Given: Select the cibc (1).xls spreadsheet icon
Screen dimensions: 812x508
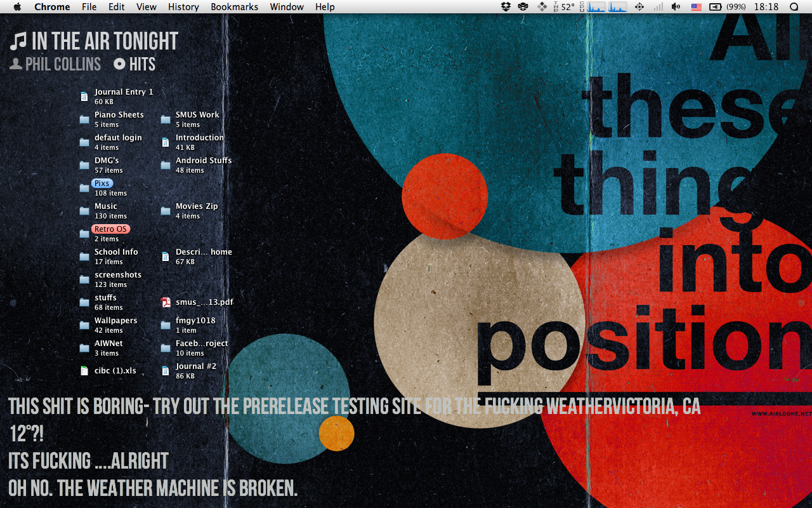Looking at the screenshot, I should click(84, 371).
